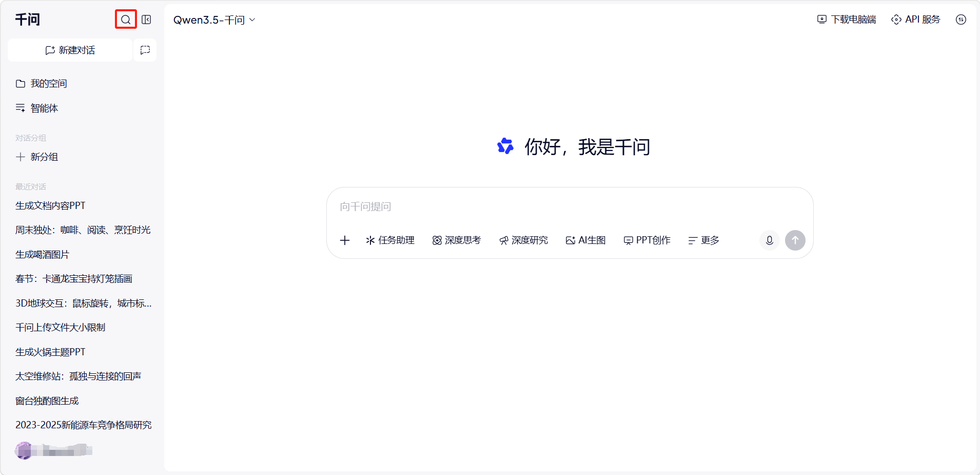The image size is (980, 475).
Task: Click the send arrow button
Action: click(x=795, y=240)
